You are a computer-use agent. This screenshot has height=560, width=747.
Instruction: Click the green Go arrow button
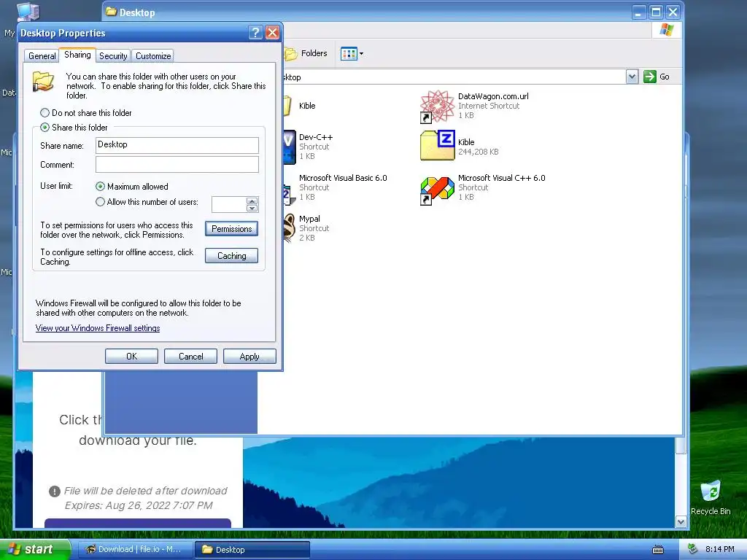[650, 77]
